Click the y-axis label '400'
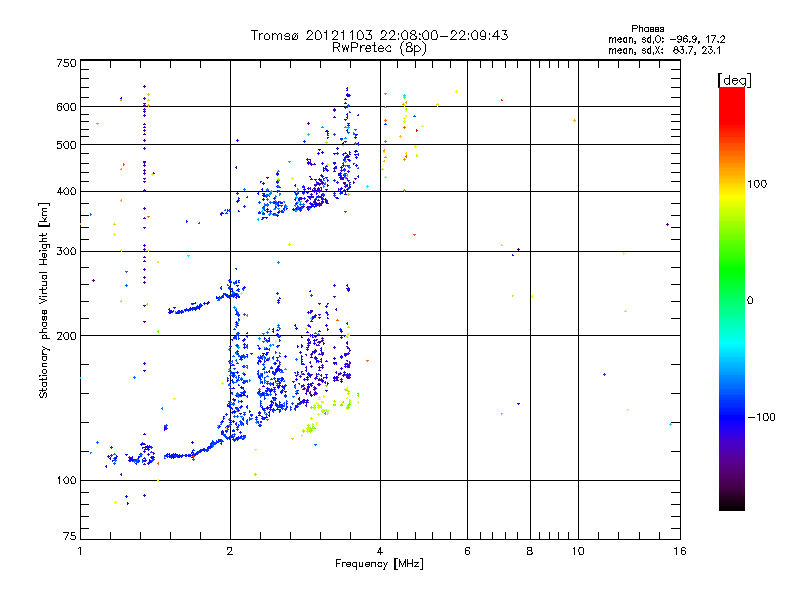 (66, 192)
